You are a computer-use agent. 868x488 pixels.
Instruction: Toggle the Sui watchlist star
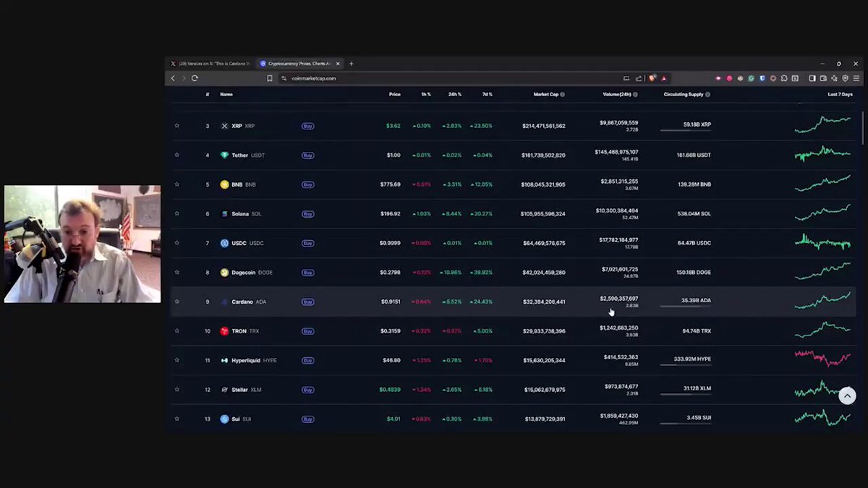(x=176, y=419)
